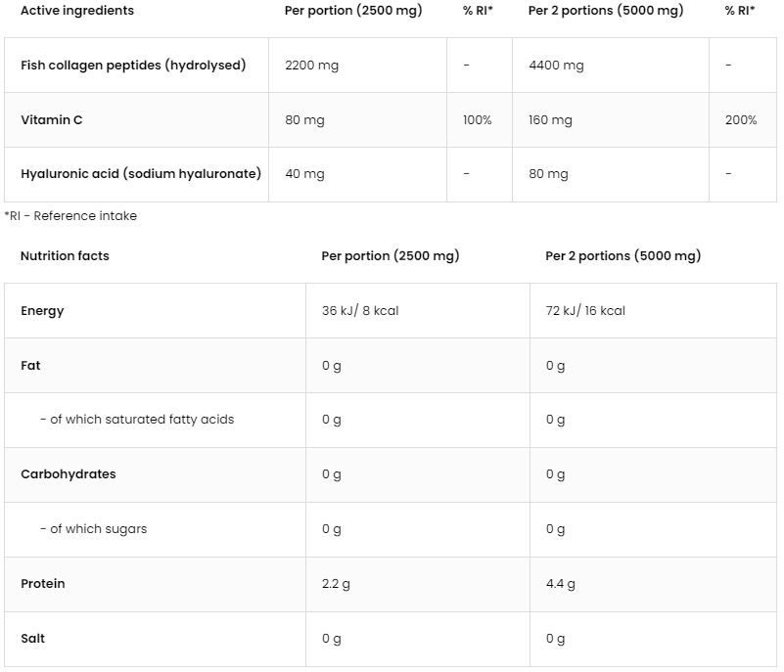Viewport: 784px width, 672px height.
Task: Select the Protein 2.2 g value
Action: pos(336,584)
